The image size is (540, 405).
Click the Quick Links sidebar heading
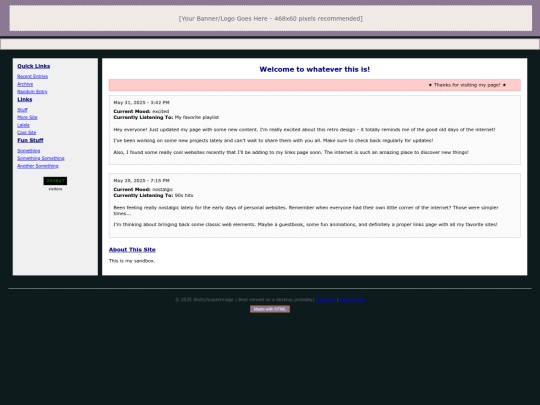click(x=34, y=66)
